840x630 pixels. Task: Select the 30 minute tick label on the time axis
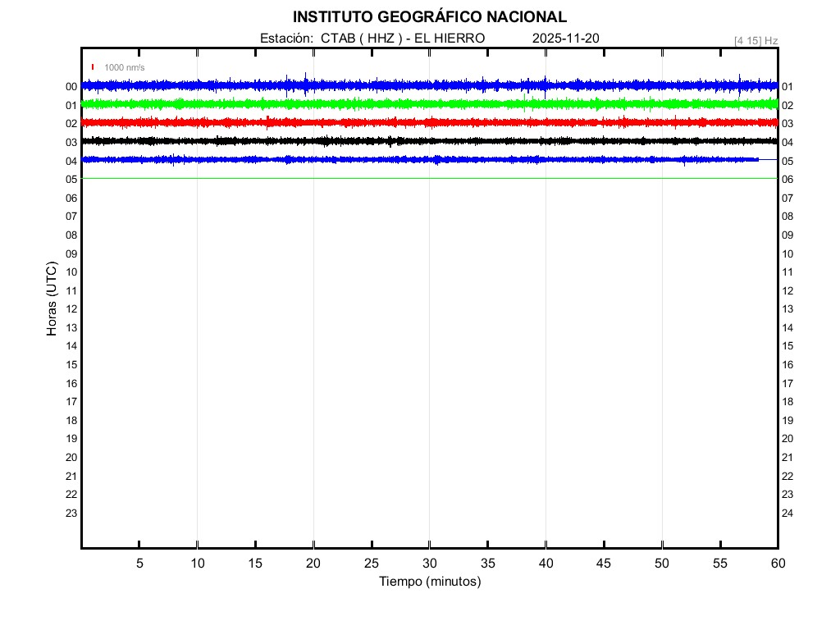pos(429,563)
